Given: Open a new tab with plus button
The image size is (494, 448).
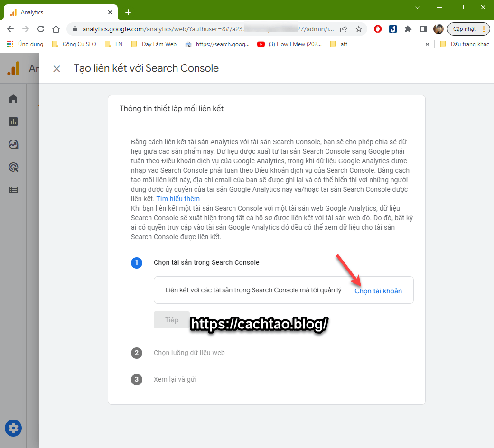Looking at the screenshot, I should point(128,12).
